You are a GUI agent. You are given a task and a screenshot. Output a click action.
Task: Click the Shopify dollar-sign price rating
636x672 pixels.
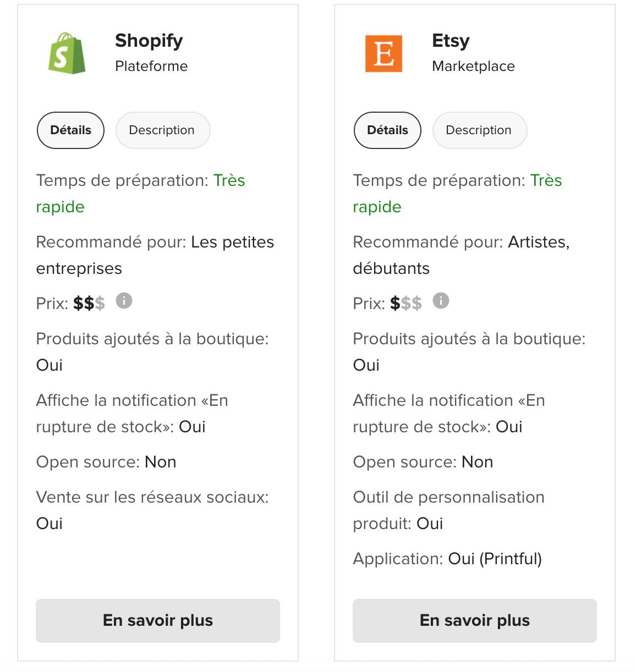click(89, 304)
